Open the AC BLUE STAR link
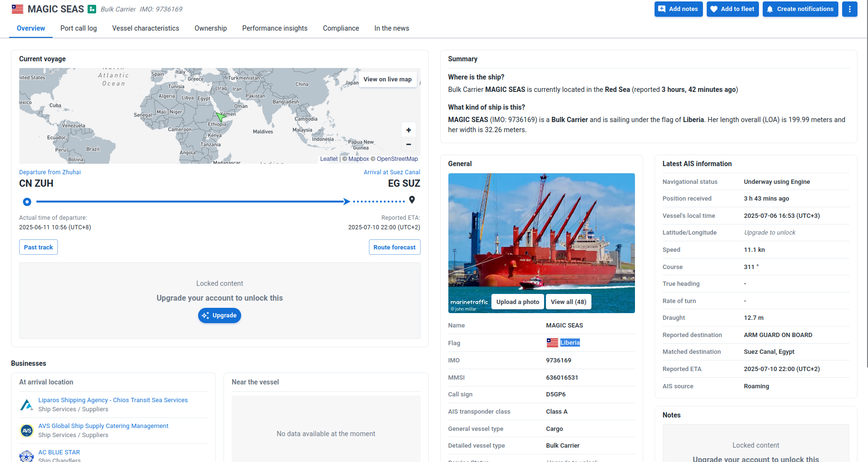 pos(59,452)
